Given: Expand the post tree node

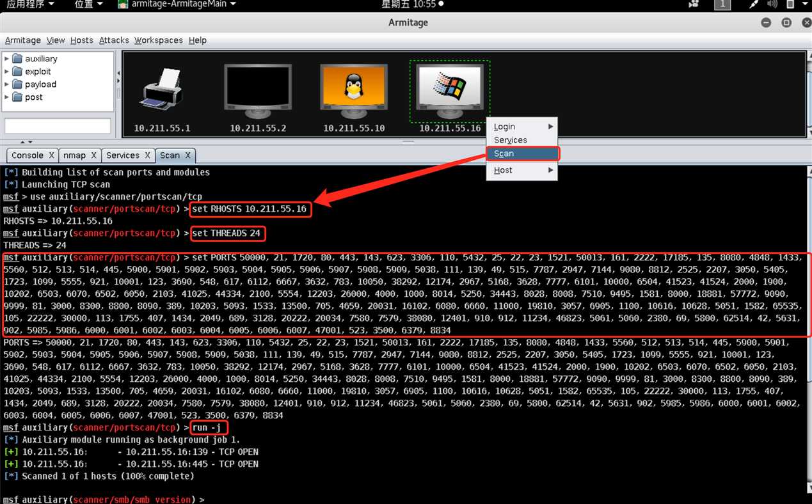Looking at the screenshot, I should click(x=7, y=97).
